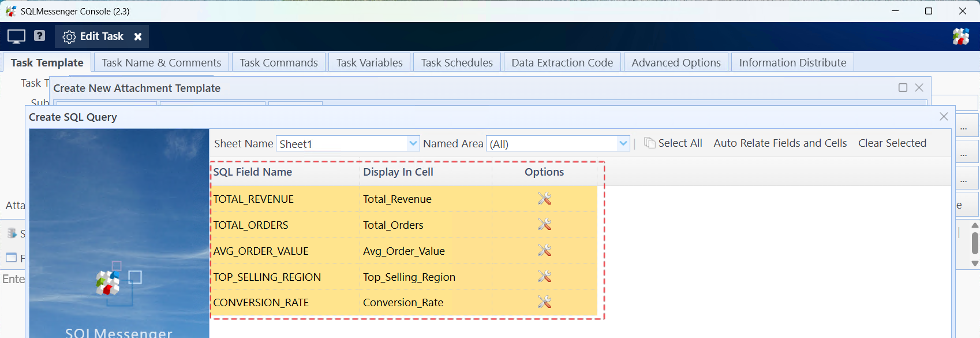Open Advanced Options tab
This screenshot has height=338, width=980.
click(x=676, y=62)
